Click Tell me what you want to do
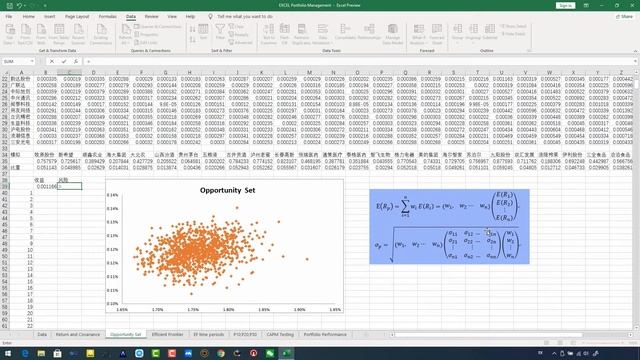This screenshot has width=640, height=360. [245, 17]
